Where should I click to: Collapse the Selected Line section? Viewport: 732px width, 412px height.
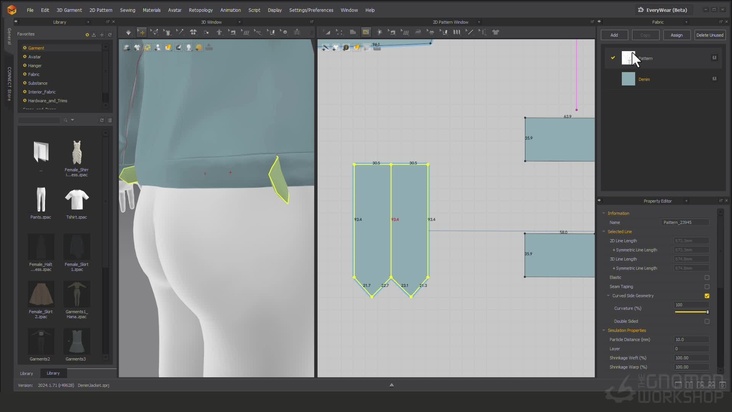click(603, 231)
